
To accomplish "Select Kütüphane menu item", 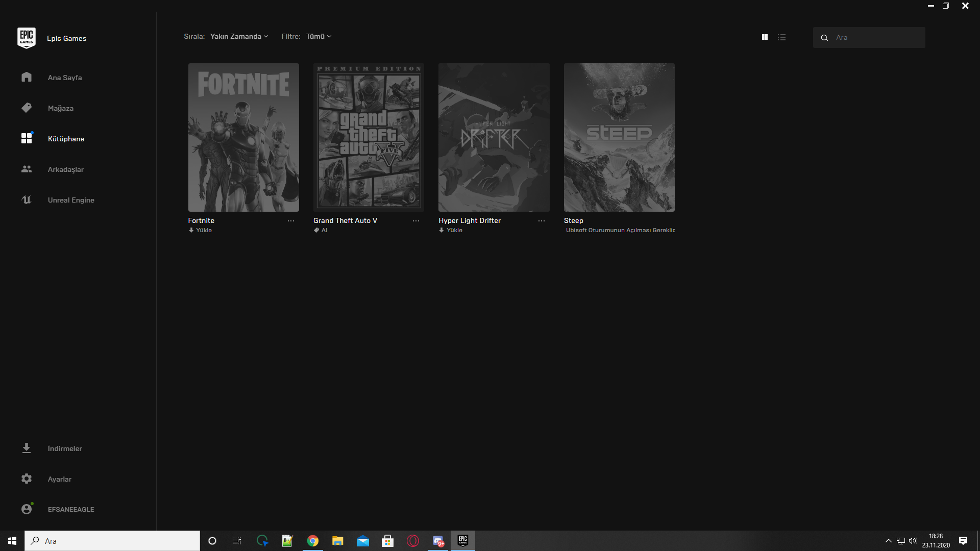I will pos(66,139).
